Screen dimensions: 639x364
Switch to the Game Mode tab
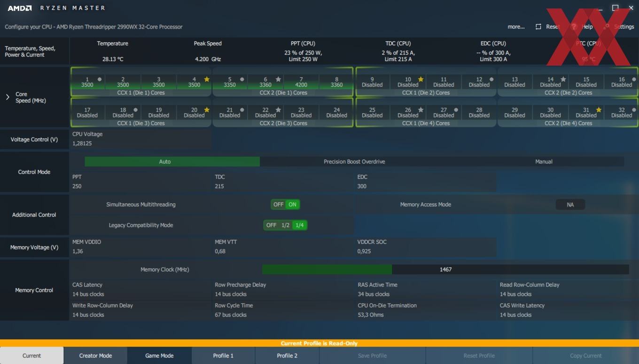159,356
